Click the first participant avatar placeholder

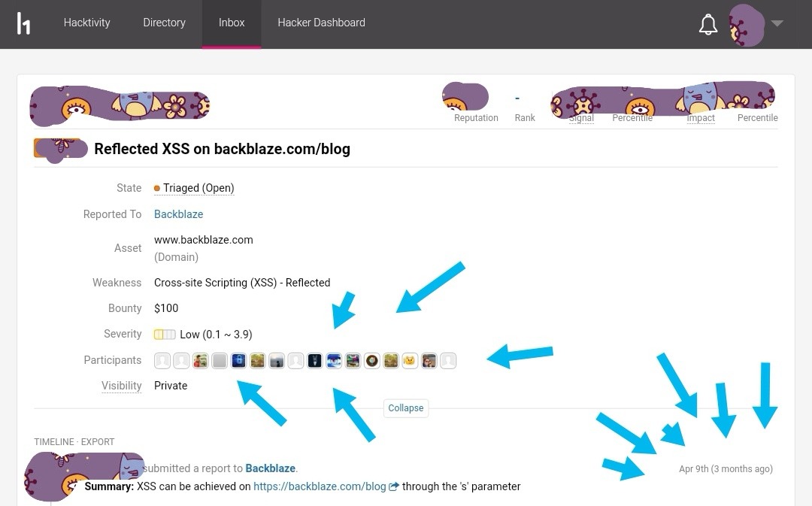click(x=162, y=361)
